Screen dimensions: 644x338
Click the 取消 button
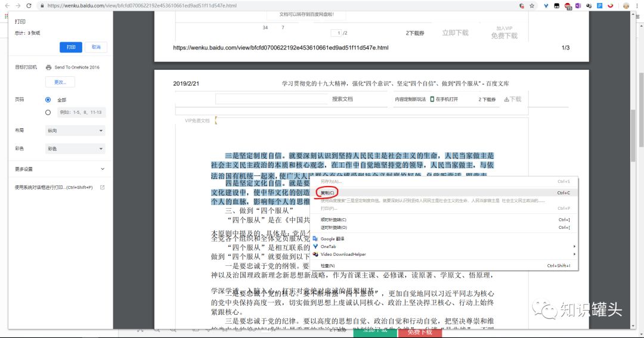(96, 47)
